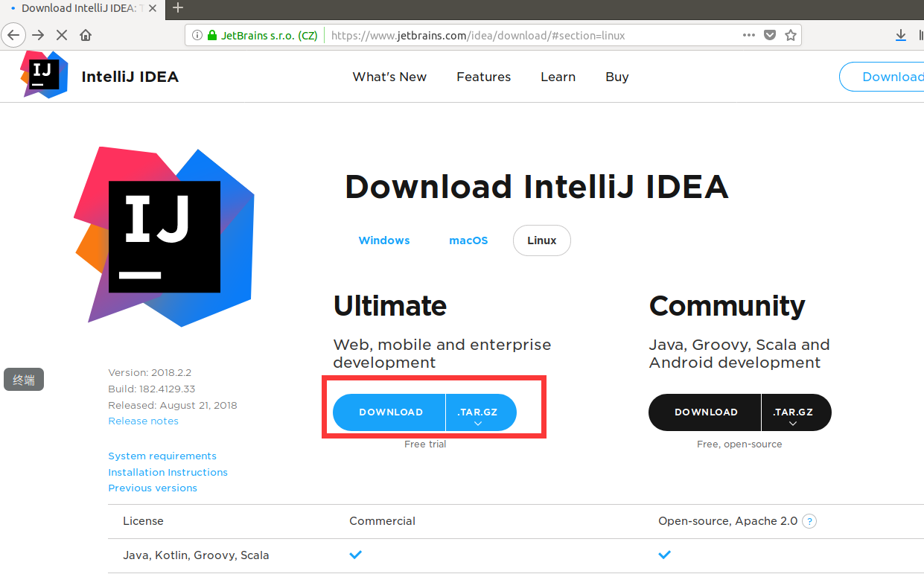Open What's New menu item

point(389,77)
